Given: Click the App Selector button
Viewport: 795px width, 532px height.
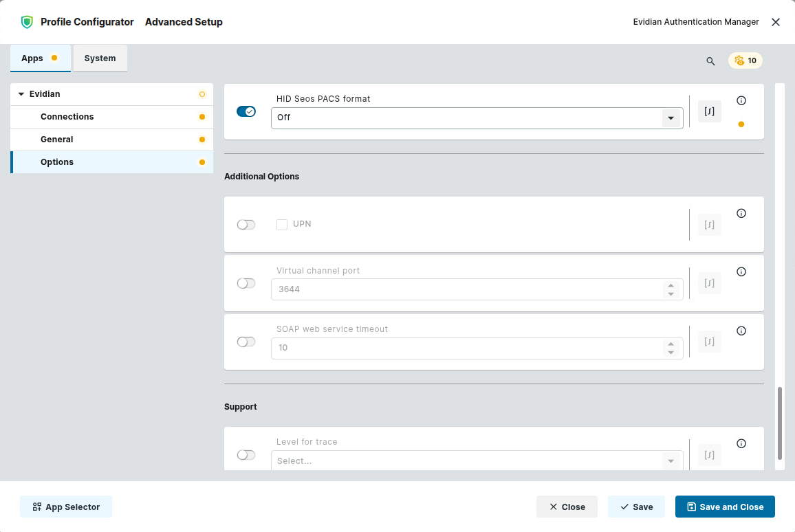Looking at the screenshot, I should (66, 507).
